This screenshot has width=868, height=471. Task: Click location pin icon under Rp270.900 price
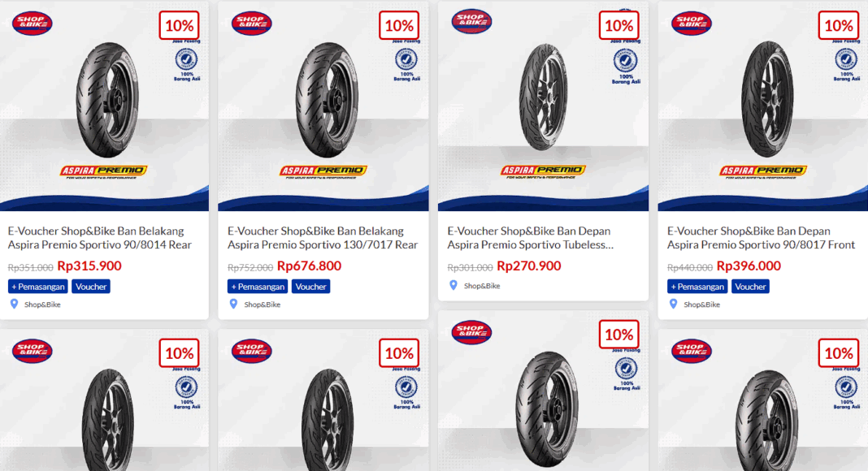(454, 285)
